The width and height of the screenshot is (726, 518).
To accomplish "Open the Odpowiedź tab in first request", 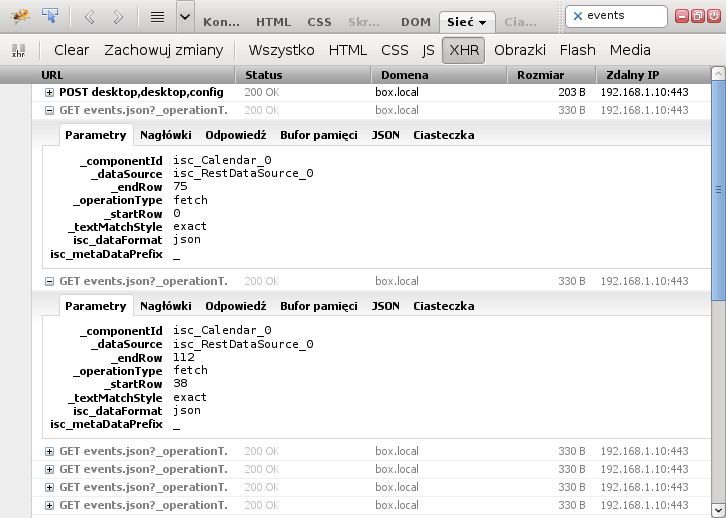I will click(x=235, y=135).
